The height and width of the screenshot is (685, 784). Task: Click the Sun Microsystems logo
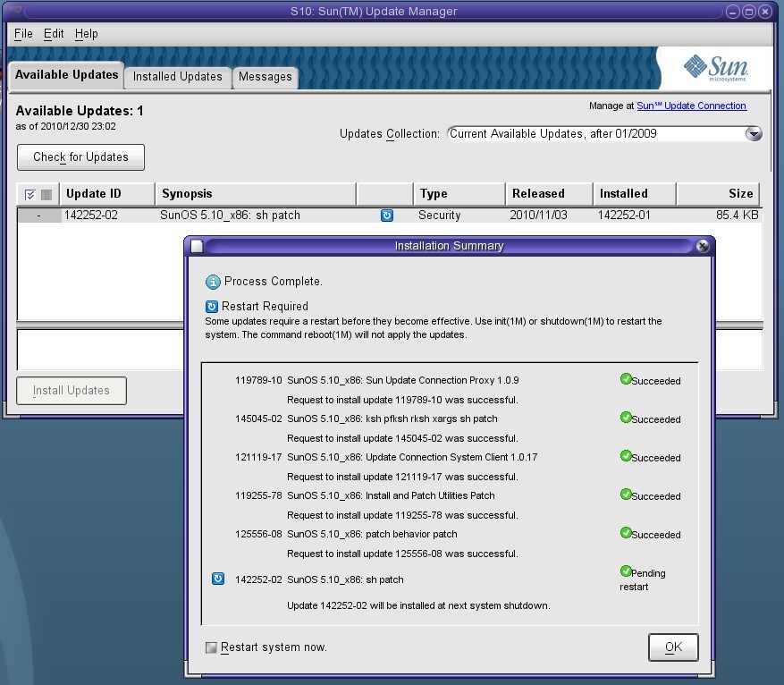coord(715,68)
